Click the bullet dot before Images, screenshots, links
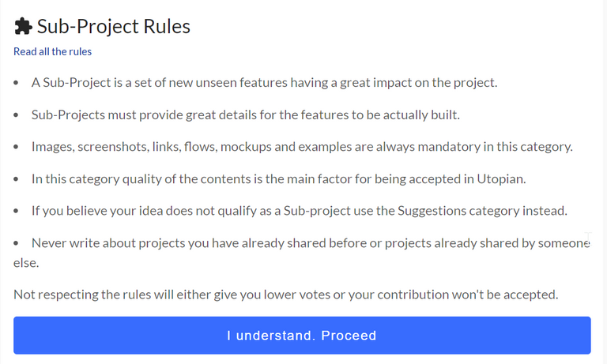This screenshot has height=364, width=607. click(16, 147)
